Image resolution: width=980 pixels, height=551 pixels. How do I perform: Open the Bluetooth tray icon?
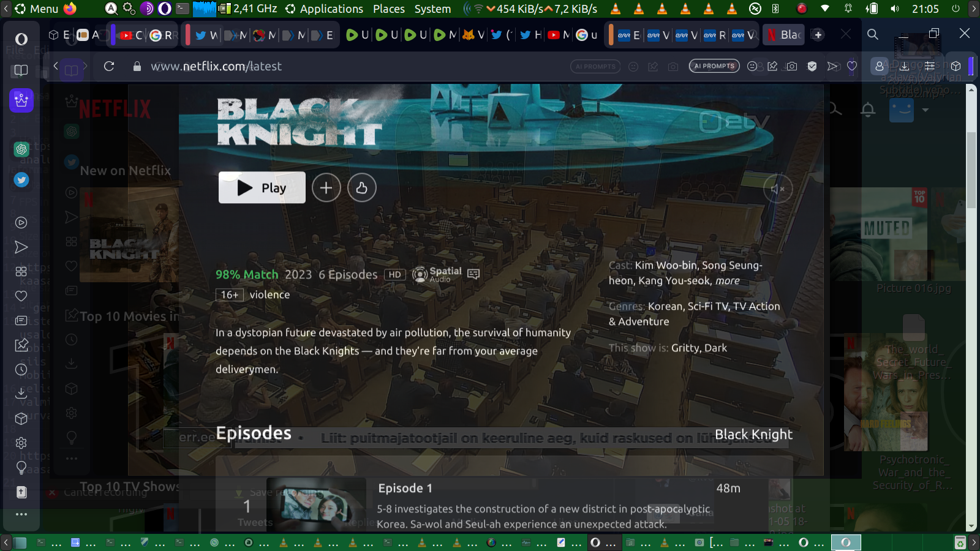tap(775, 9)
